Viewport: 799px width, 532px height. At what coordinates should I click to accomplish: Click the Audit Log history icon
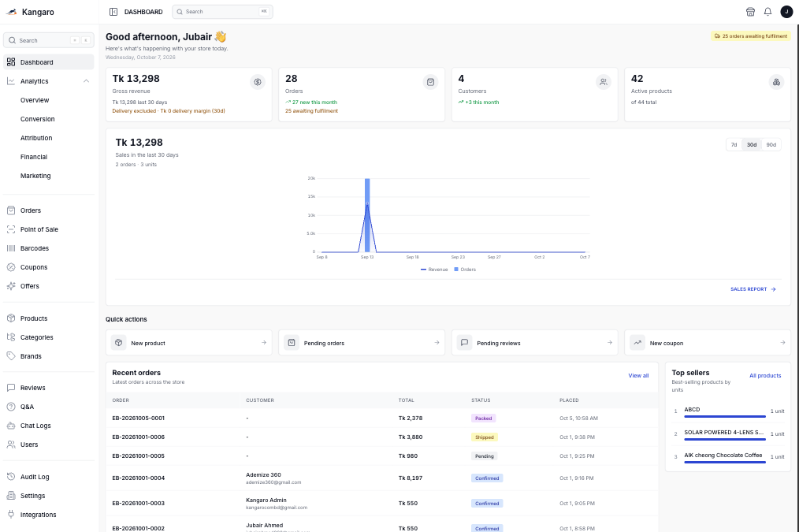(x=11, y=477)
